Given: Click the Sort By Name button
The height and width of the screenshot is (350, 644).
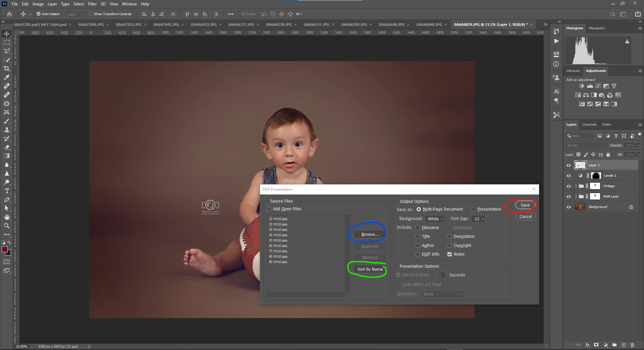Looking at the screenshot, I should [370, 269].
